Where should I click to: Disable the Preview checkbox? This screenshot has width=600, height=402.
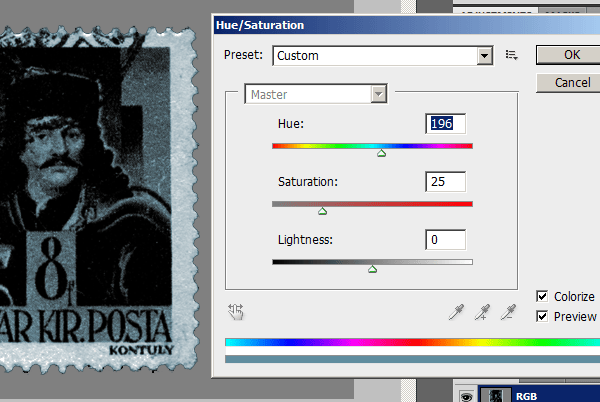[542, 317]
